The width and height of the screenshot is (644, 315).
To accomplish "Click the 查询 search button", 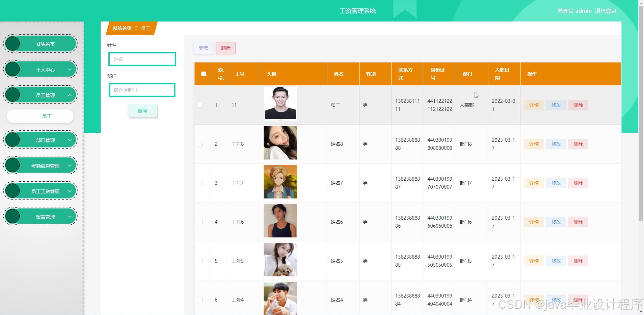I will [x=142, y=110].
